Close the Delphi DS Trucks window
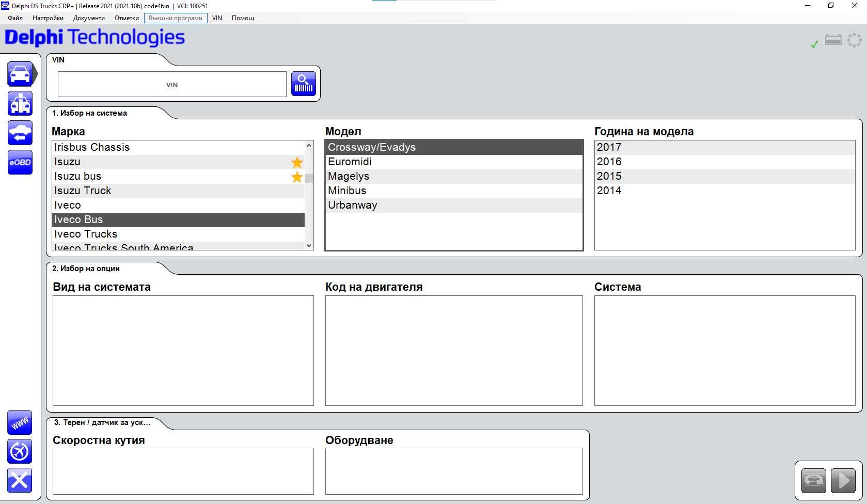This screenshot has width=867, height=504. click(855, 6)
